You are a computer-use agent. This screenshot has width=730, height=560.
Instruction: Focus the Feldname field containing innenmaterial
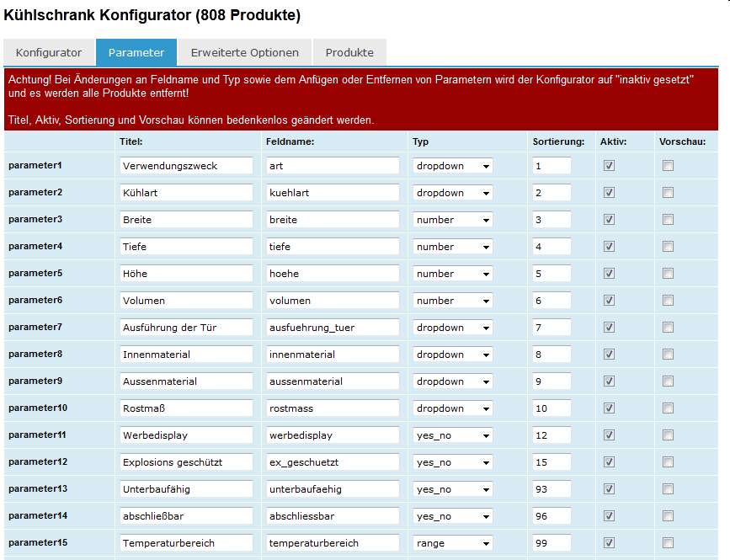click(x=333, y=355)
